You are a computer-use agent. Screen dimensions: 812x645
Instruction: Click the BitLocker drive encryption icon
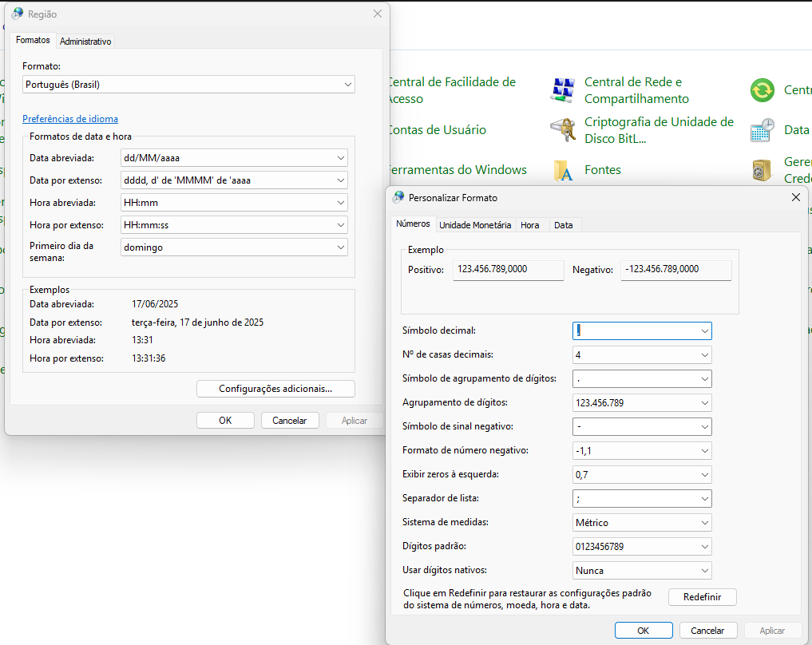click(x=564, y=130)
